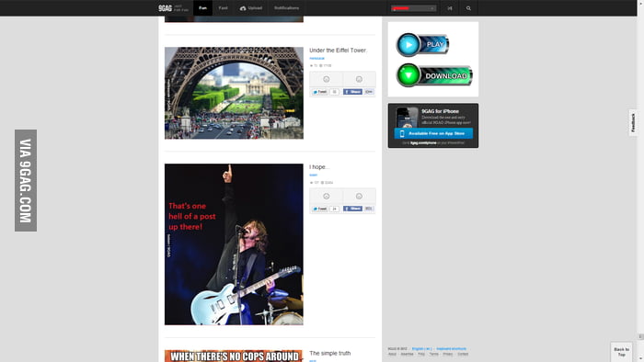Tweet the 'I hope...' post
The height and width of the screenshot is (362, 644).
pos(319,209)
